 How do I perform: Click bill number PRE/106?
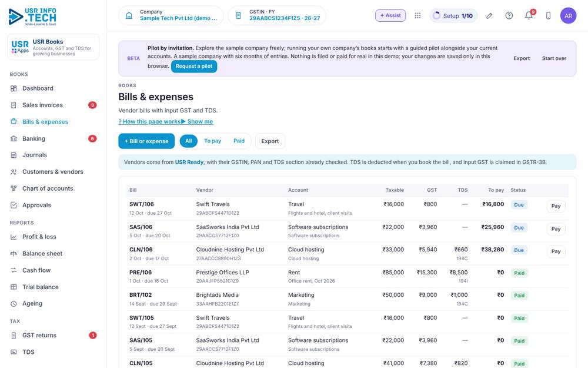[141, 272]
